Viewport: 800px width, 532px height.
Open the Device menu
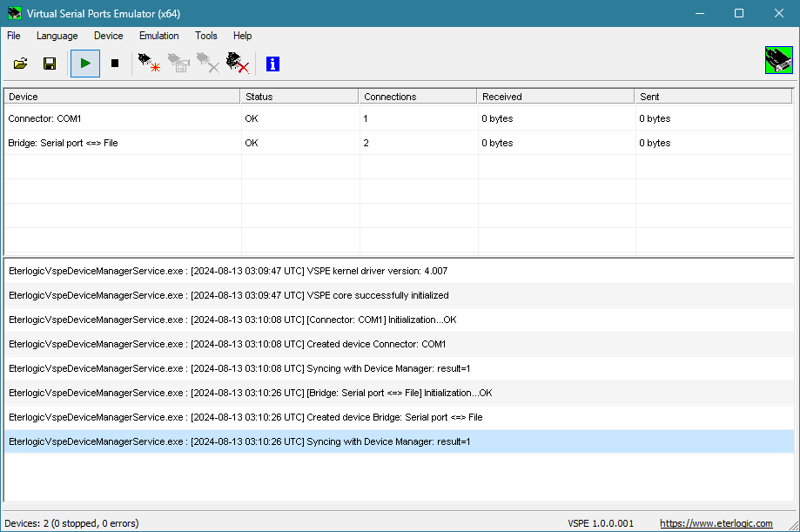pos(108,36)
